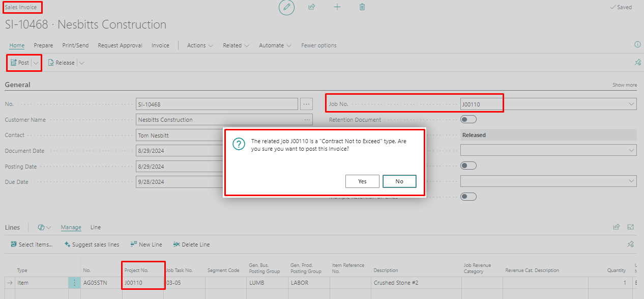Switch to Request Approval tab
Image resolution: width=644 pixels, height=299 pixels.
click(120, 45)
